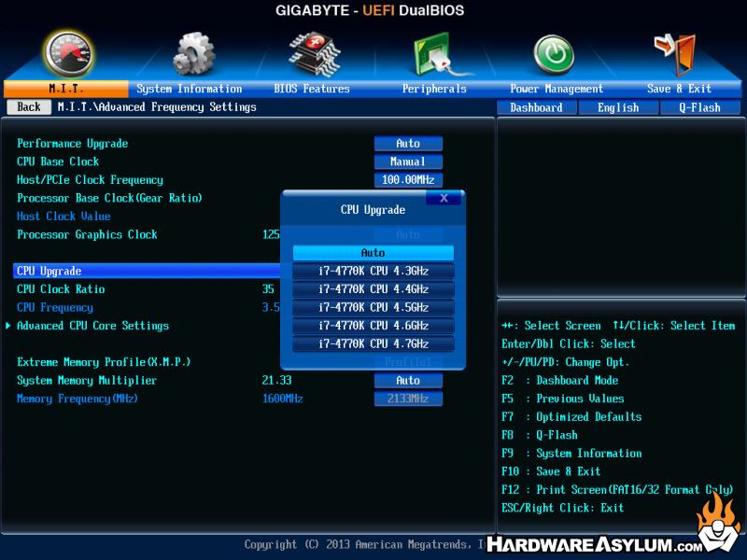This screenshot has width=747, height=560.
Task: Select the CPU Frequency label
Action: click(55, 307)
